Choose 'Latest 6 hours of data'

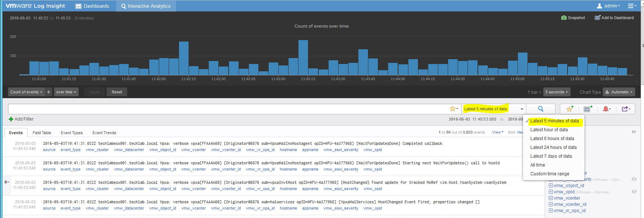552,139
